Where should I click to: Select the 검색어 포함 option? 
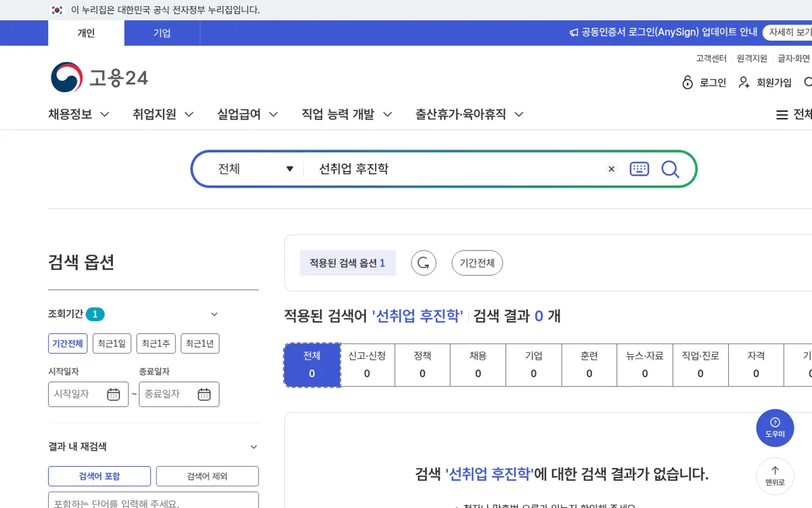[99, 476]
